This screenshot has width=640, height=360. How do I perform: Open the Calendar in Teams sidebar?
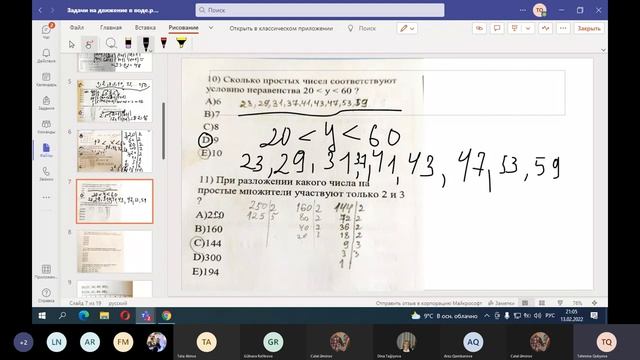tap(46, 79)
